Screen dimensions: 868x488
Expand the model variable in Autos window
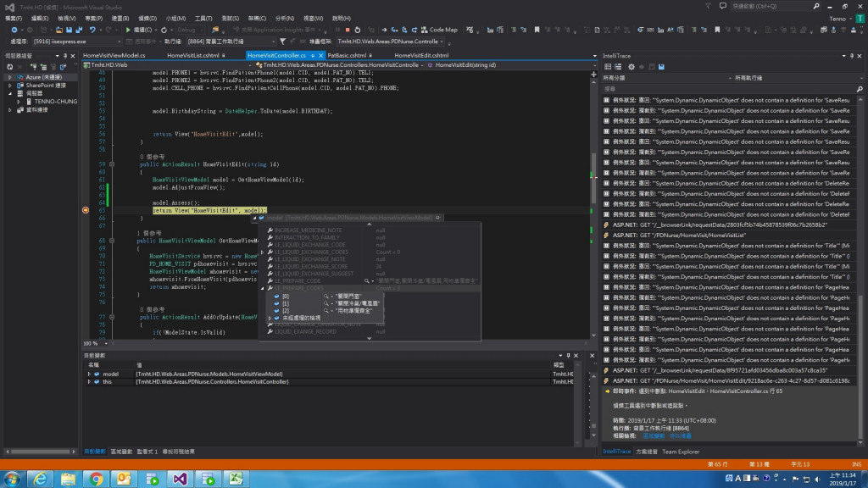click(x=89, y=374)
